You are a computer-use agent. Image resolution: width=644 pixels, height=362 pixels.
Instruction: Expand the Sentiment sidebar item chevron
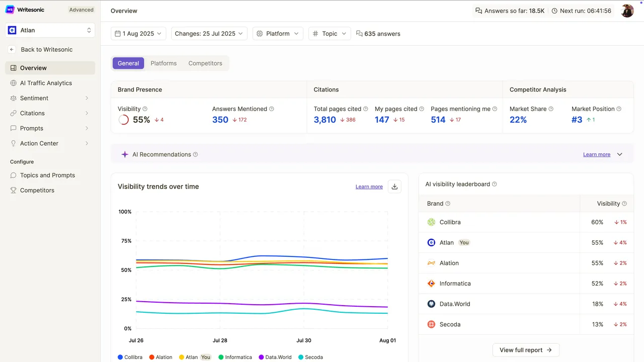(x=87, y=98)
